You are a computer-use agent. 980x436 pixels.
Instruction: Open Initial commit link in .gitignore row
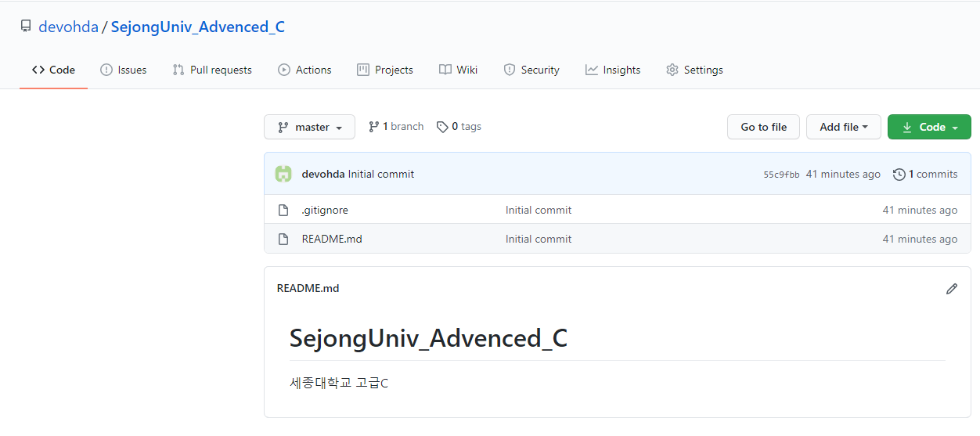(539, 210)
